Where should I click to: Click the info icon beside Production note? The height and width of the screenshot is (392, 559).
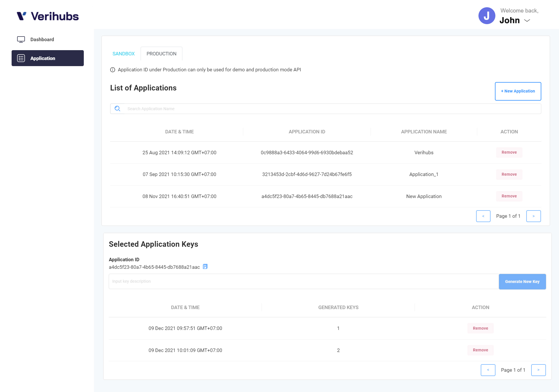112,70
